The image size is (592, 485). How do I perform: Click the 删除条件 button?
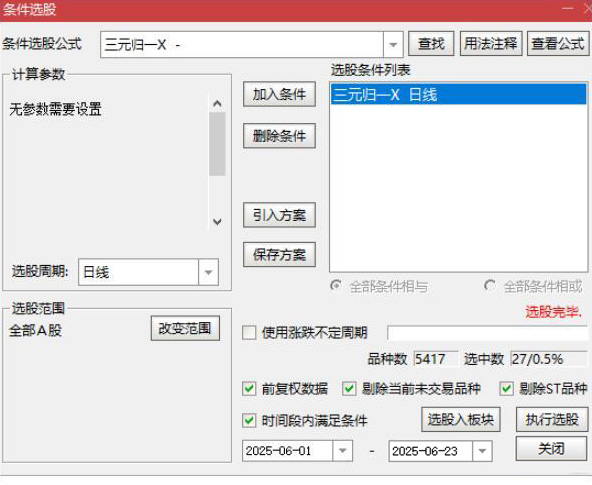279,135
